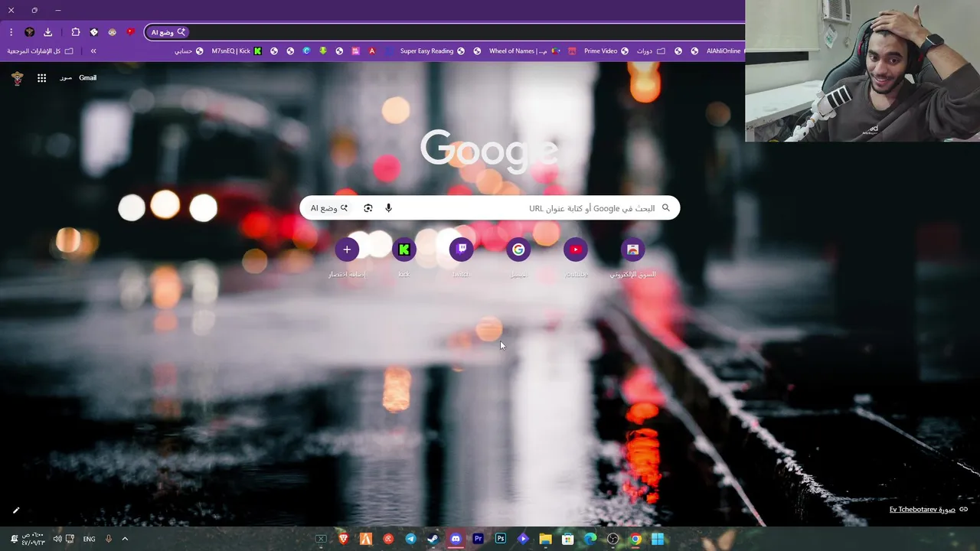Viewport: 980px width, 551px height.
Task: Open the Gmail link
Action: 87,78
